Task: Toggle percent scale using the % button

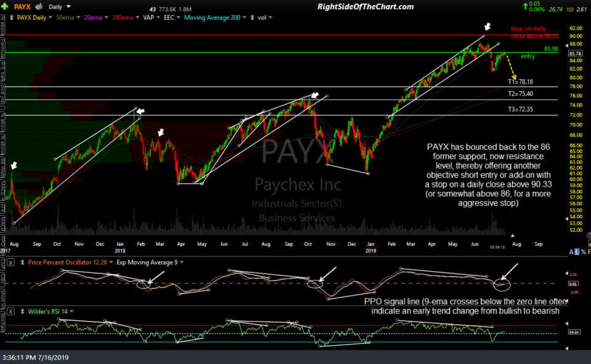Action: [x=584, y=250]
